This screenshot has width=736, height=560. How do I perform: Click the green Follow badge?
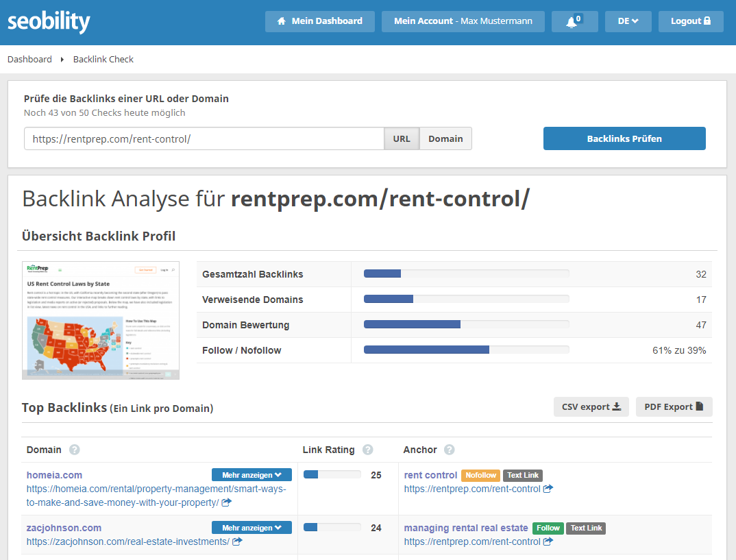pos(548,528)
